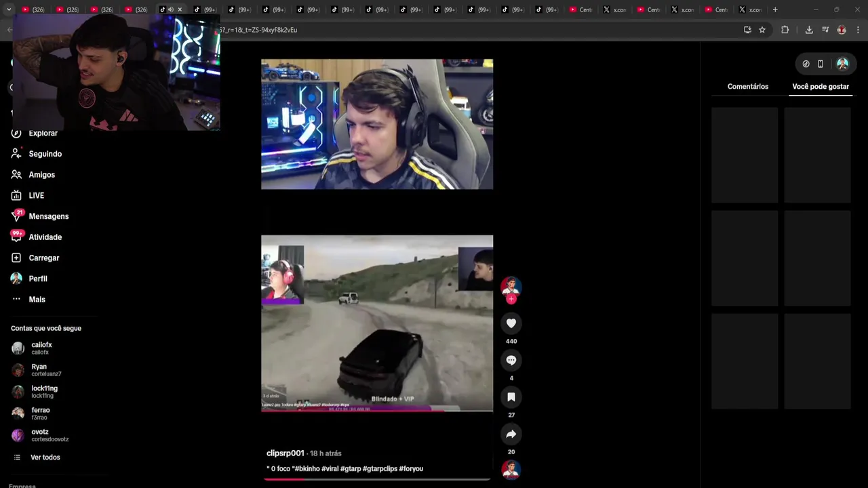Open browser extensions puzzle icon
The image size is (868, 488).
[x=785, y=30]
